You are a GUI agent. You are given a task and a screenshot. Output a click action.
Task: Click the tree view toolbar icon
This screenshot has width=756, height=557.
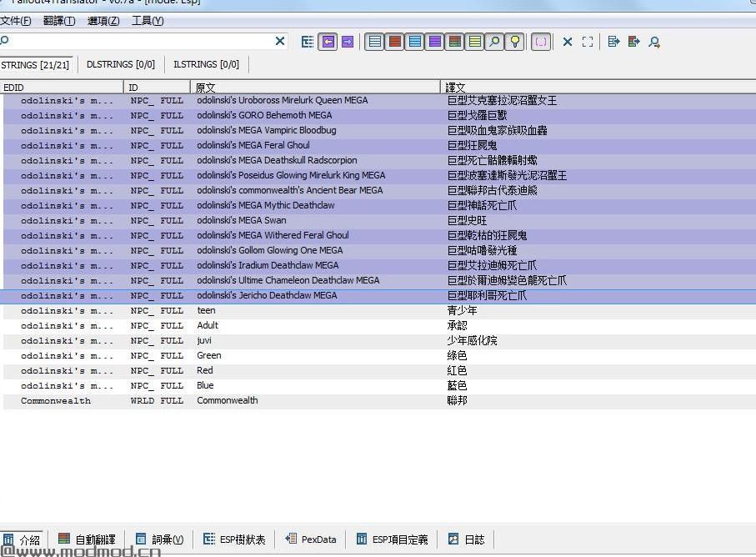point(307,42)
